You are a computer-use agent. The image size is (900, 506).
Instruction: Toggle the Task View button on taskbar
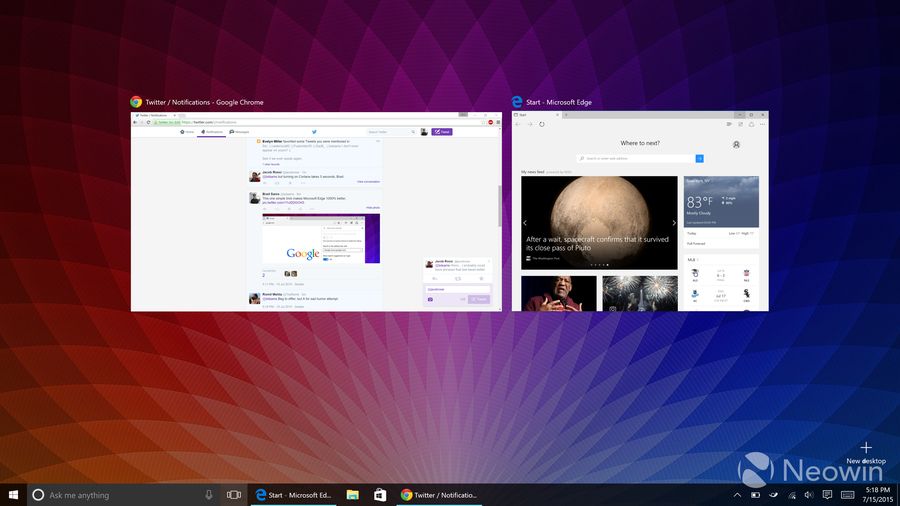coord(234,495)
